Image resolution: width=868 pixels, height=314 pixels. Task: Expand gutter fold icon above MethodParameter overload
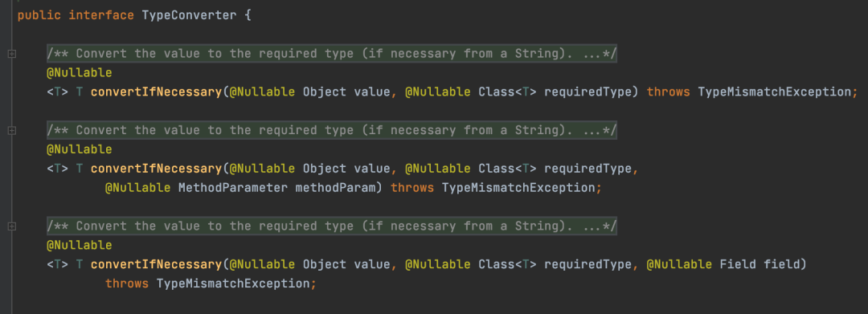coord(12,130)
